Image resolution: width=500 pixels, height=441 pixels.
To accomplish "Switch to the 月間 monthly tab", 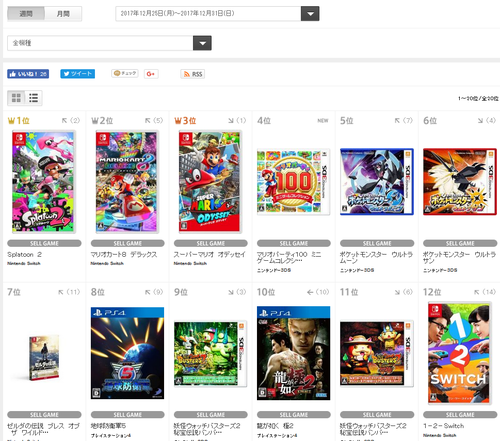I will click(63, 14).
